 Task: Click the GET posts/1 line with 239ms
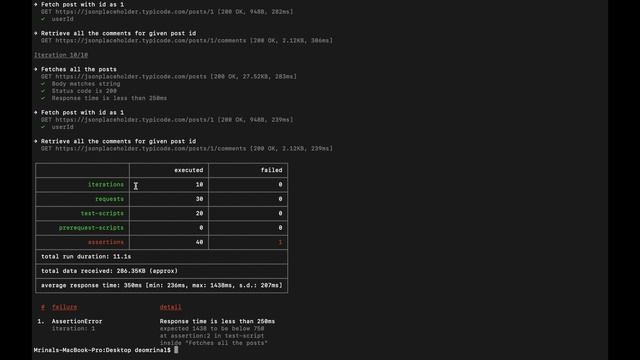coord(167,120)
